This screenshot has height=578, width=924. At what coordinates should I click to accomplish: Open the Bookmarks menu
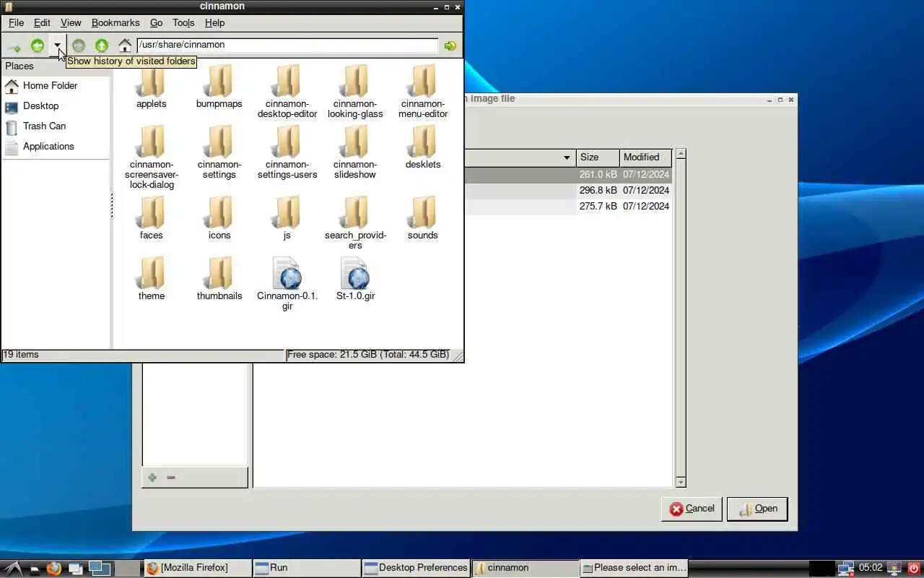coord(115,23)
